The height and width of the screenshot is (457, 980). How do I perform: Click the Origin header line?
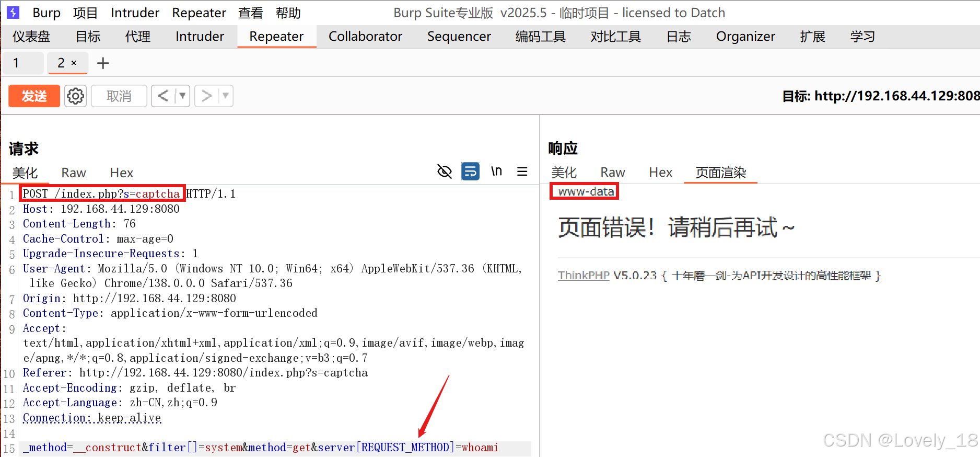pos(130,298)
